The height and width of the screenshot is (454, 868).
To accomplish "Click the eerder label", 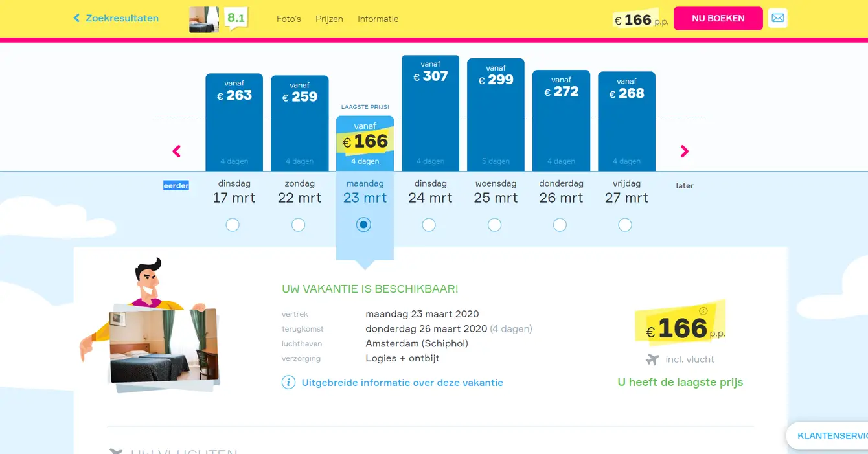I will pos(176,186).
